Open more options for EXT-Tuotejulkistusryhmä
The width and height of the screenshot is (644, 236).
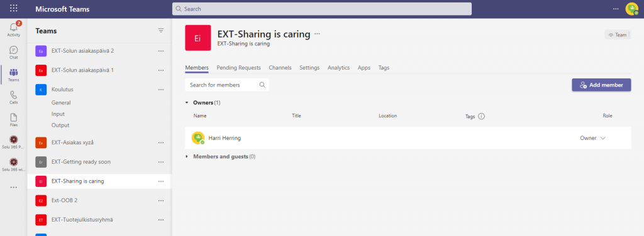coord(161,220)
